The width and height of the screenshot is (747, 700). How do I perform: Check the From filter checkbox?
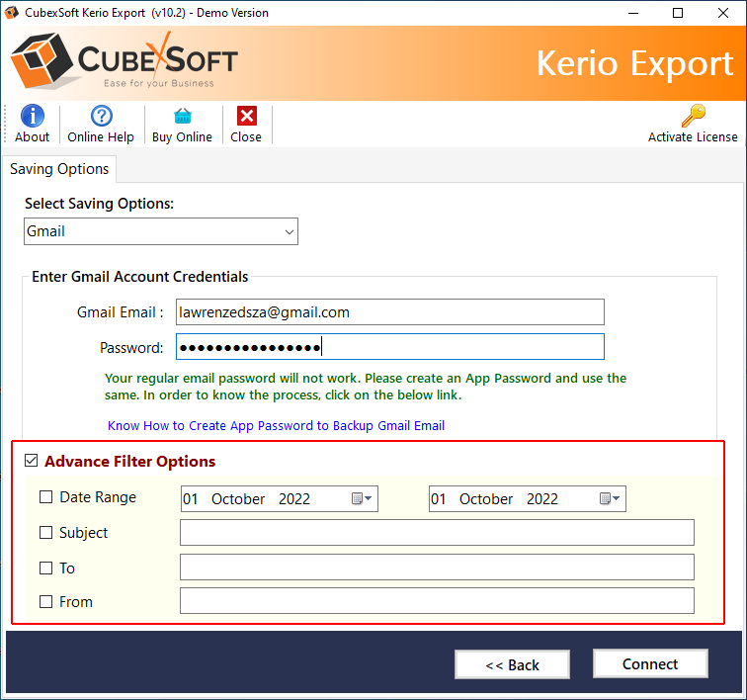tap(46, 602)
